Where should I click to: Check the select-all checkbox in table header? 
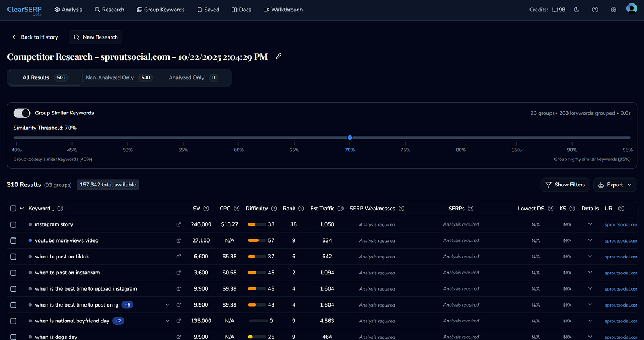(x=13, y=209)
